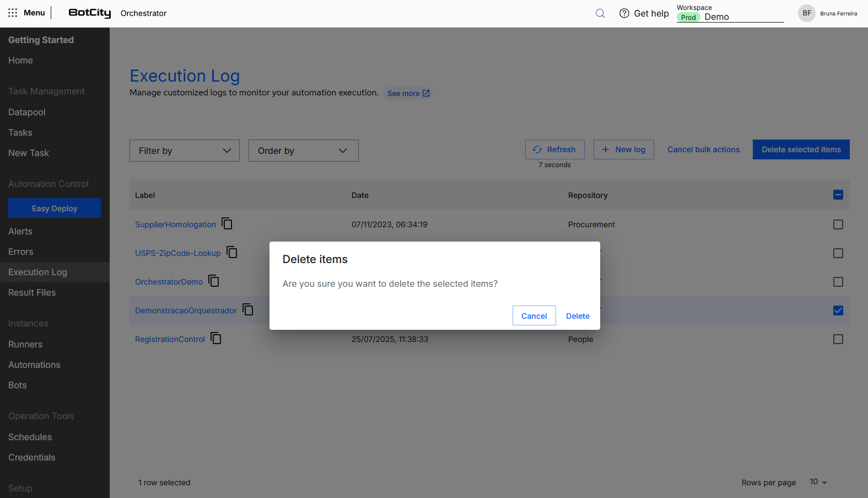Copy the OrchestratorDemo label icon
The height and width of the screenshot is (498, 868).
click(x=214, y=281)
